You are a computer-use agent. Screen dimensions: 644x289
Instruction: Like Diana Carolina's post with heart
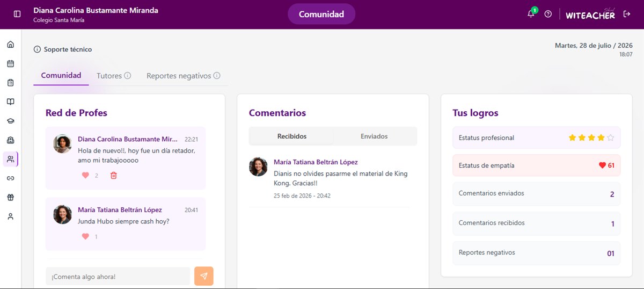tap(85, 175)
